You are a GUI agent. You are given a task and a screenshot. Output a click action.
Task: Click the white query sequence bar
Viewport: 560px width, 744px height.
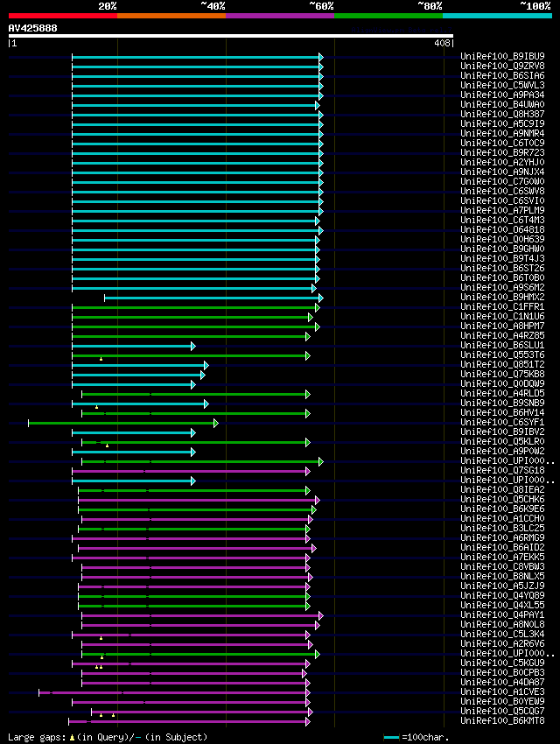(230, 36)
